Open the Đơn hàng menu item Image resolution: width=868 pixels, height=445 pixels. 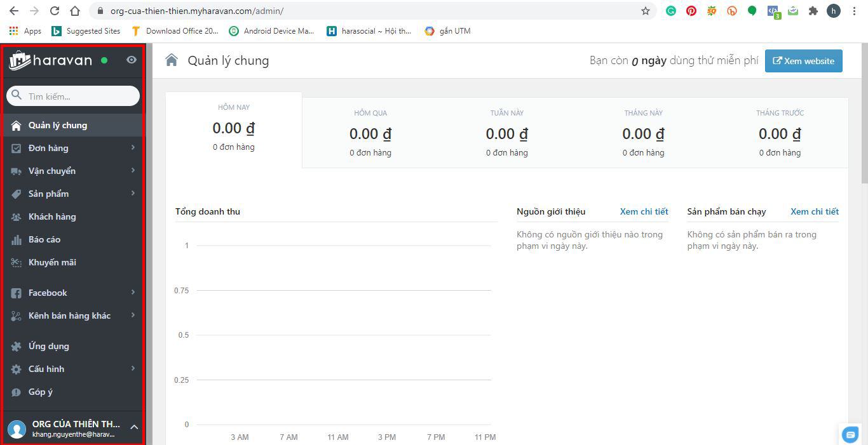coord(72,148)
